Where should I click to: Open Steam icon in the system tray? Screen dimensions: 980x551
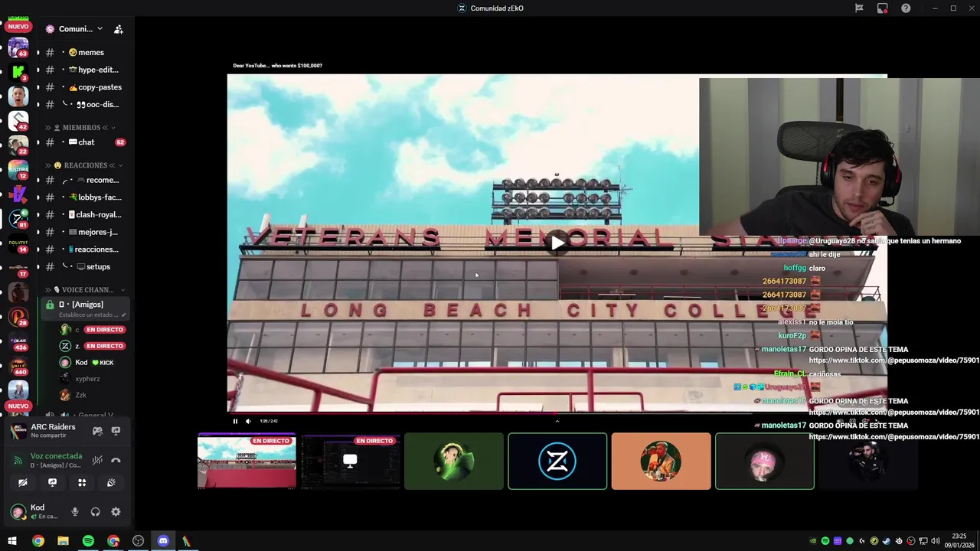pyautogui.click(x=887, y=541)
